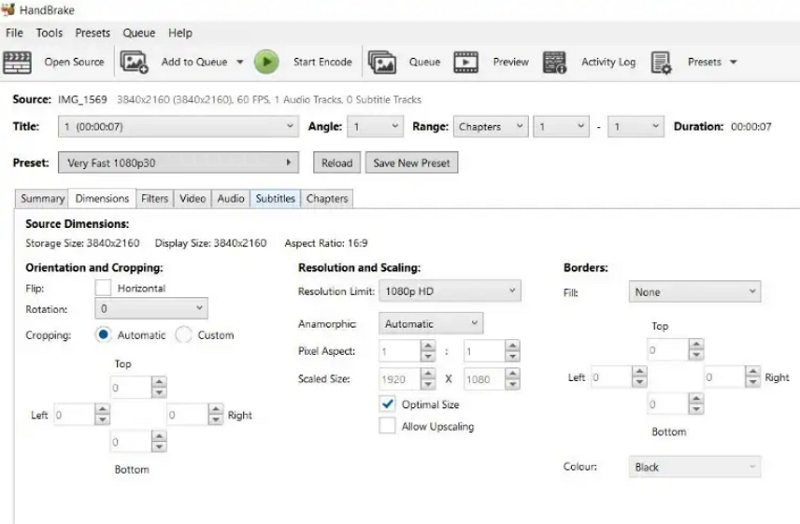800x524 pixels.
Task: Open the Anamorphic dropdown
Action: click(x=431, y=323)
